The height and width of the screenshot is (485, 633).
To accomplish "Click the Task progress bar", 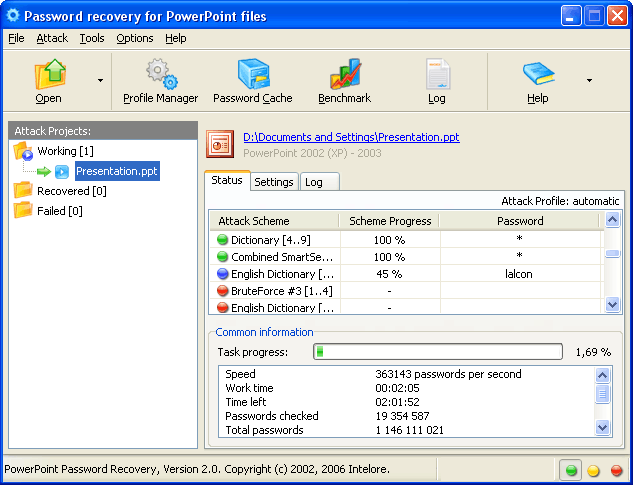I will 438,352.
